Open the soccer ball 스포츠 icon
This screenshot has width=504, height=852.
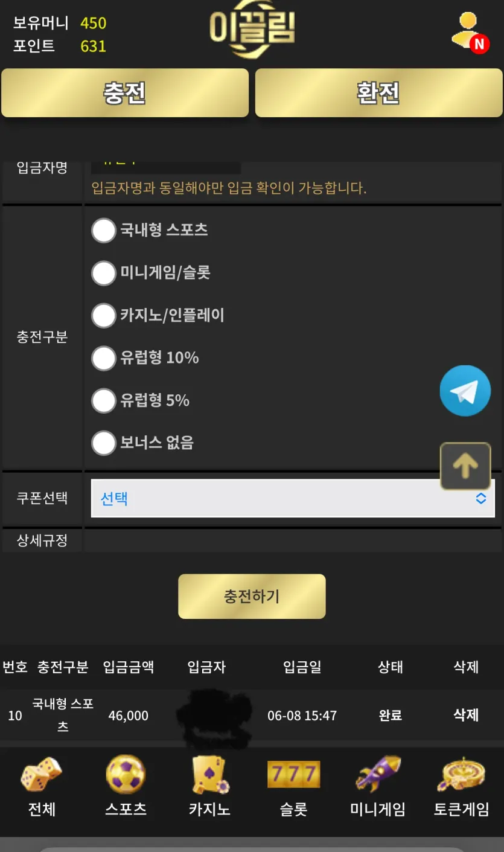[x=126, y=774]
